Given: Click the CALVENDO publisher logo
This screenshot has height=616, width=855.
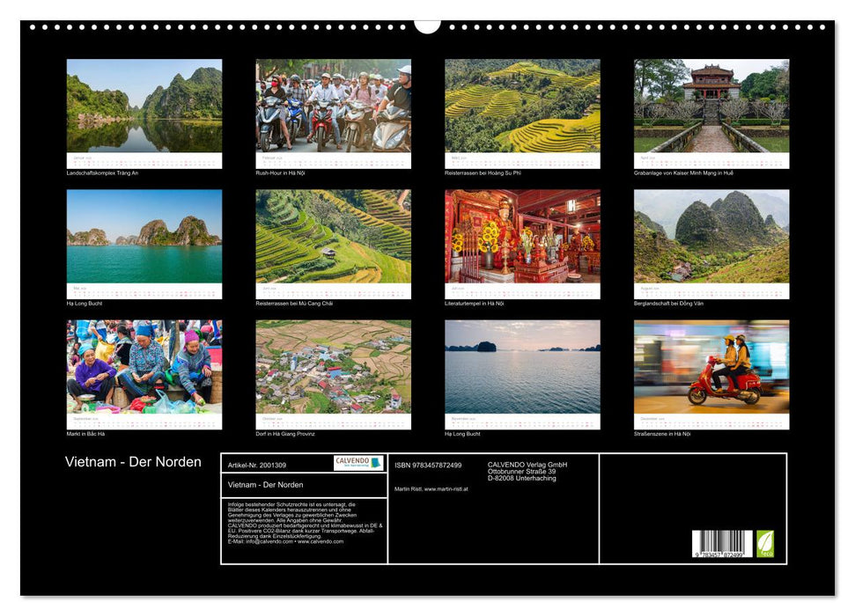Looking at the screenshot, I should point(353,463).
